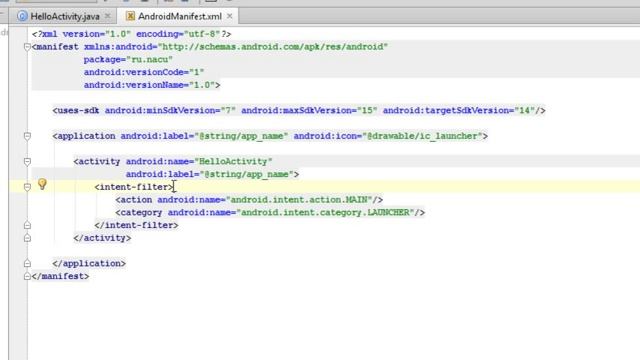Click the closing </intent-filter> tag

tap(136, 225)
